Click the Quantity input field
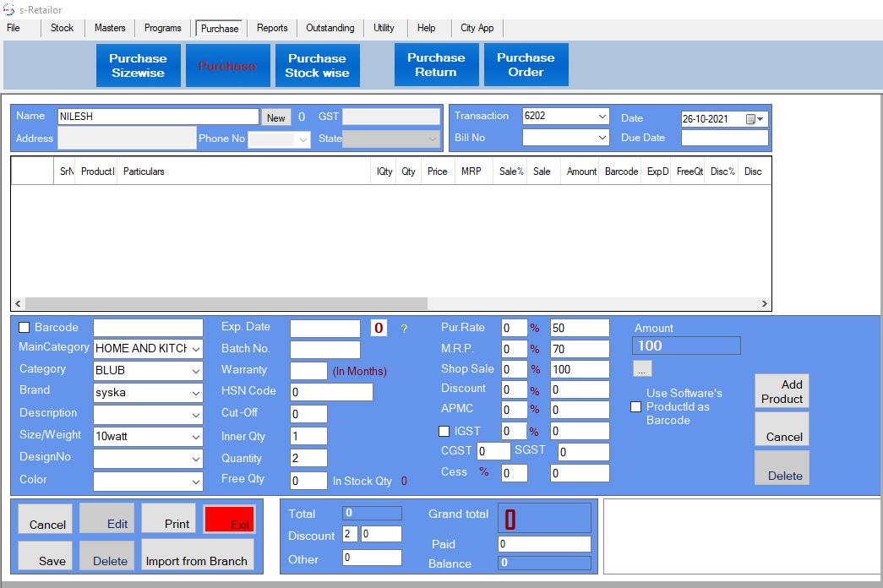The image size is (883, 588). point(308,458)
